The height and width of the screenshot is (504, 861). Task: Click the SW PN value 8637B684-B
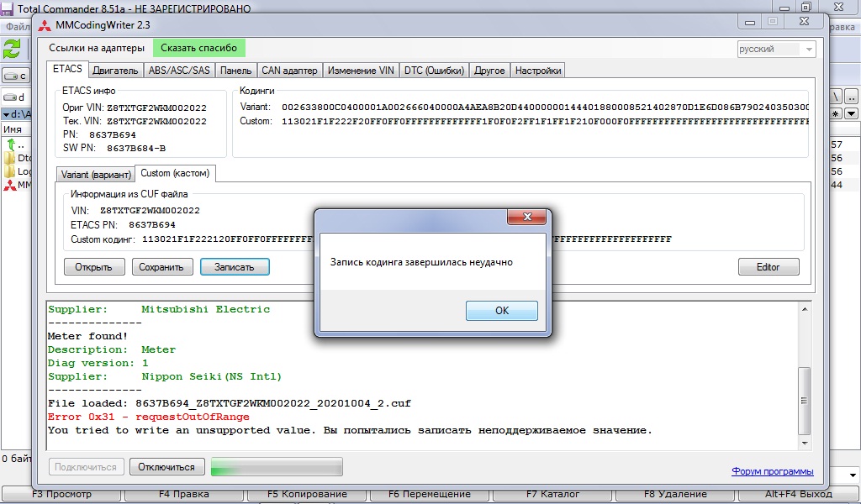[x=136, y=148]
